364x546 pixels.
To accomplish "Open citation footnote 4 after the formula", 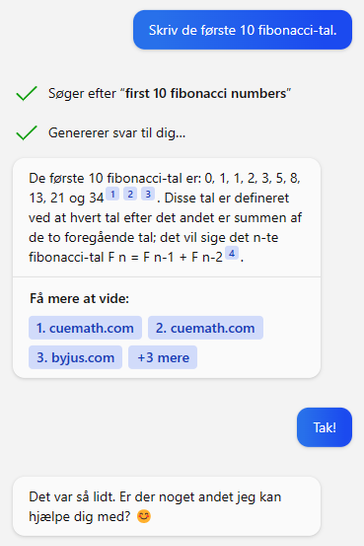I will pos(232,253).
